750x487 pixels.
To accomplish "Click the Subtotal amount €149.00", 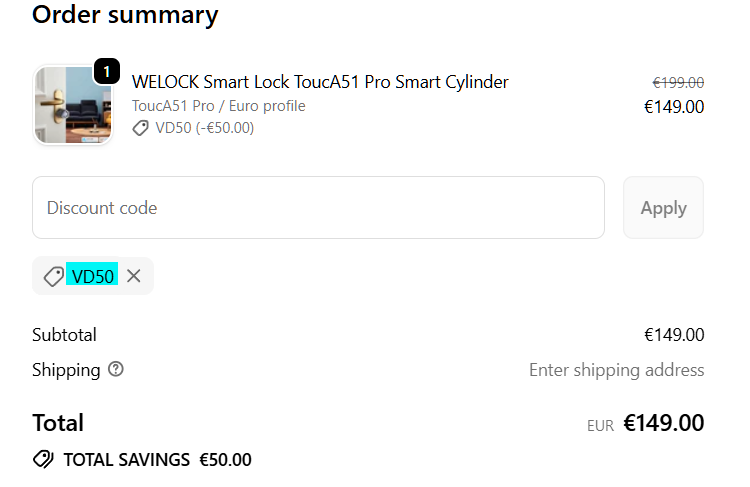I will (674, 335).
